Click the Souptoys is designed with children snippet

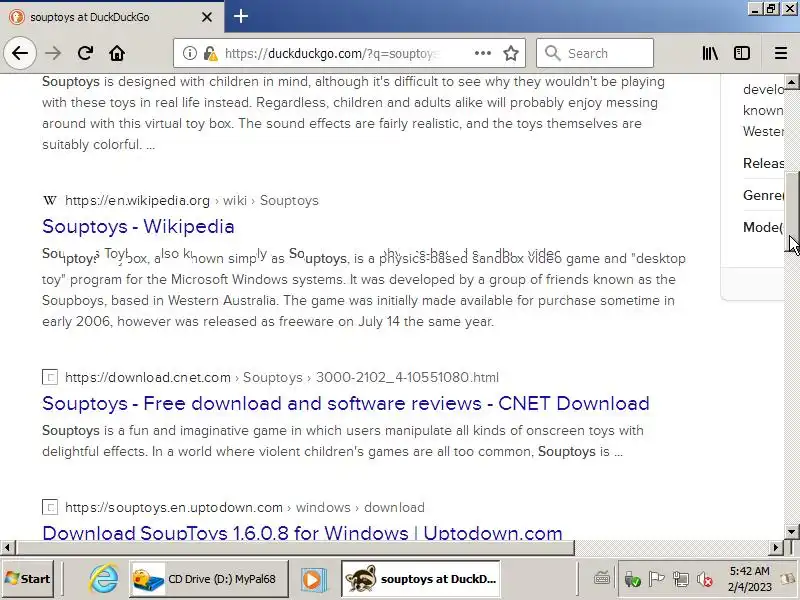(353, 113)
